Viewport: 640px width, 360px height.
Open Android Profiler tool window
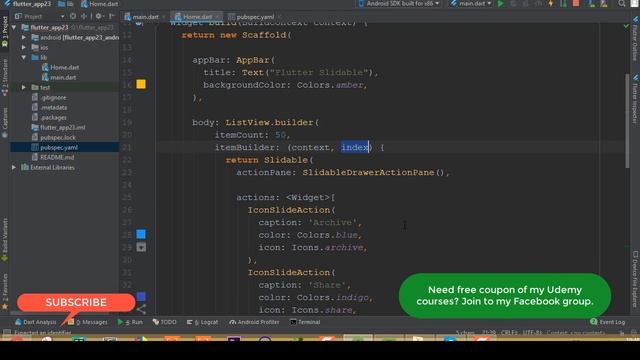click(254, 322)
